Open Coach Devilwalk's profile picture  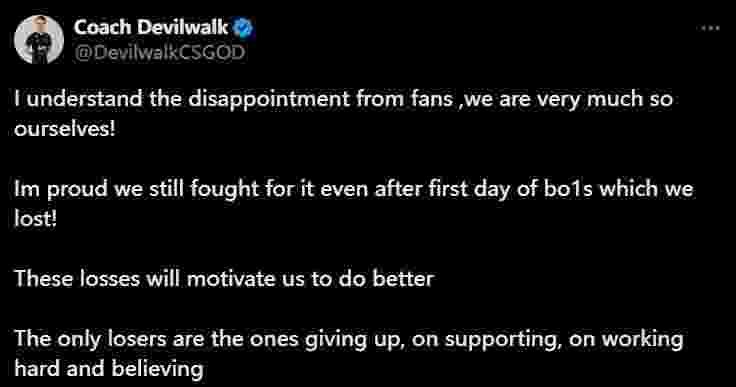(39, 39)
